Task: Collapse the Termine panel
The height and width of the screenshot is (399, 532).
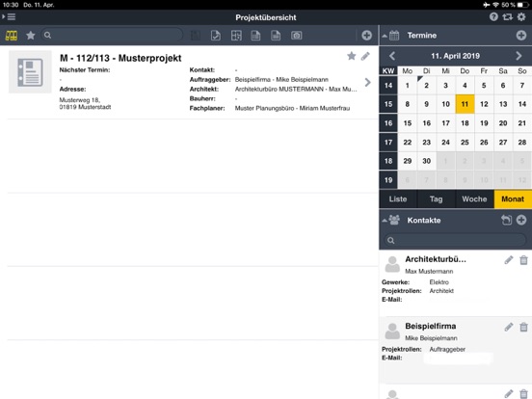Action: tap(385, 36)
